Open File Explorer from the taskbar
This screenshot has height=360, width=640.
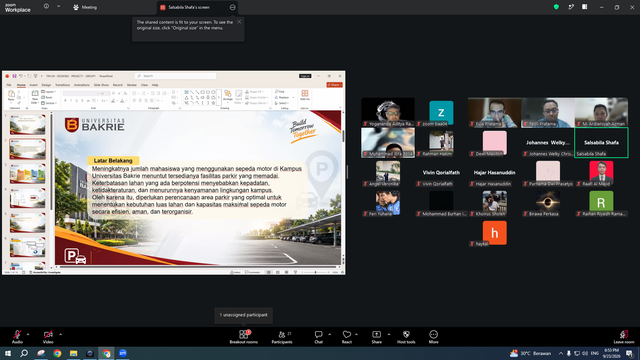coord(73,353)
